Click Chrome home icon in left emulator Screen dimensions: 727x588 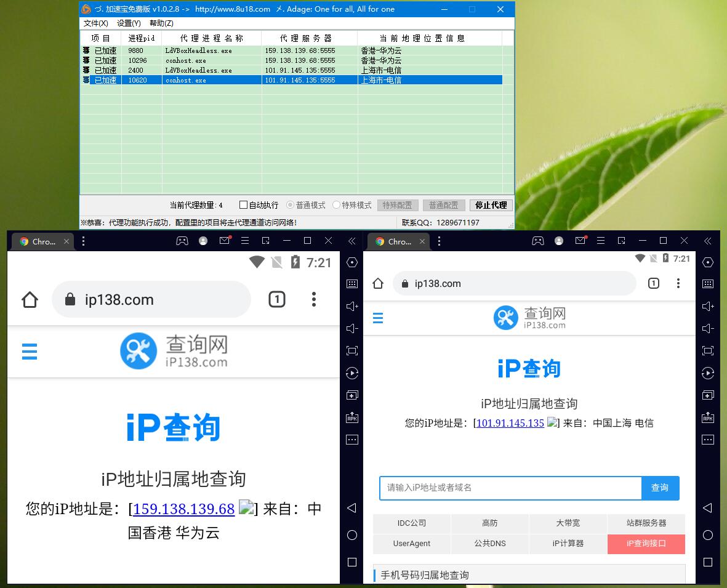(30, 300)
